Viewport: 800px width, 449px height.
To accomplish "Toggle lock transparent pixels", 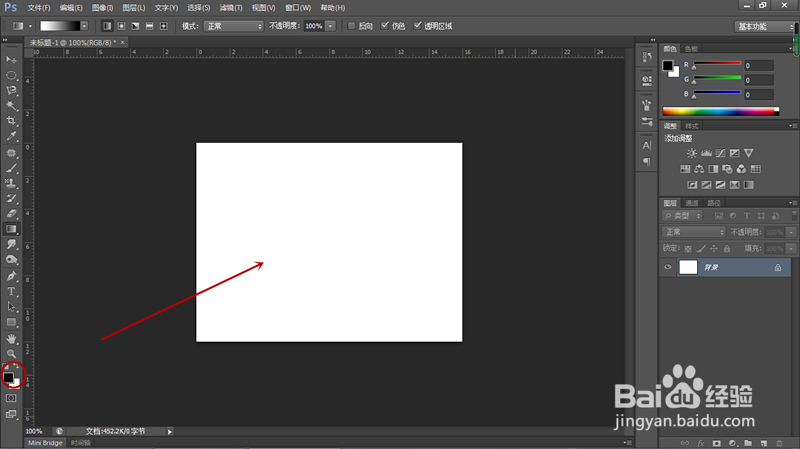I will pyautogui.click(x=688, y=249).
